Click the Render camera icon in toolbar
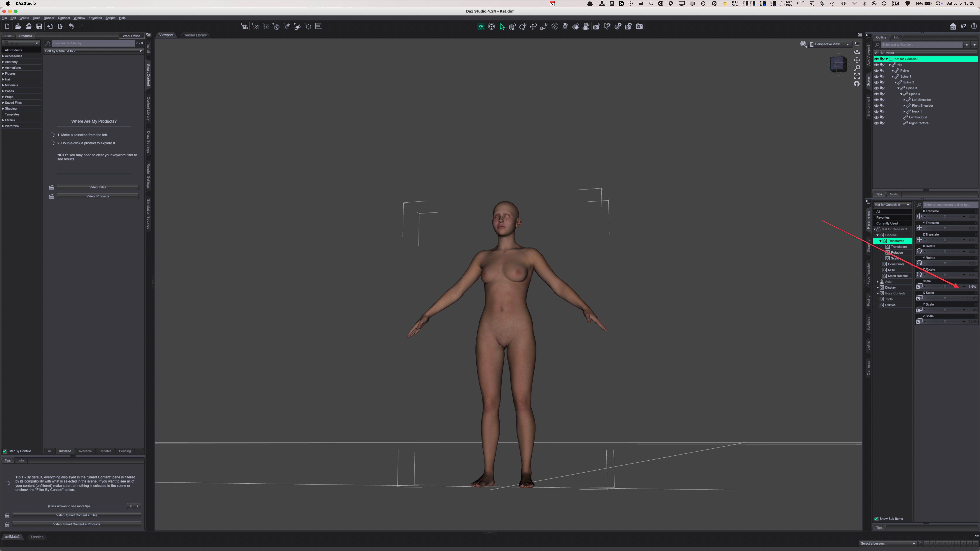The height and width of the screenshot is (551, 980). [x=639, y=26]
